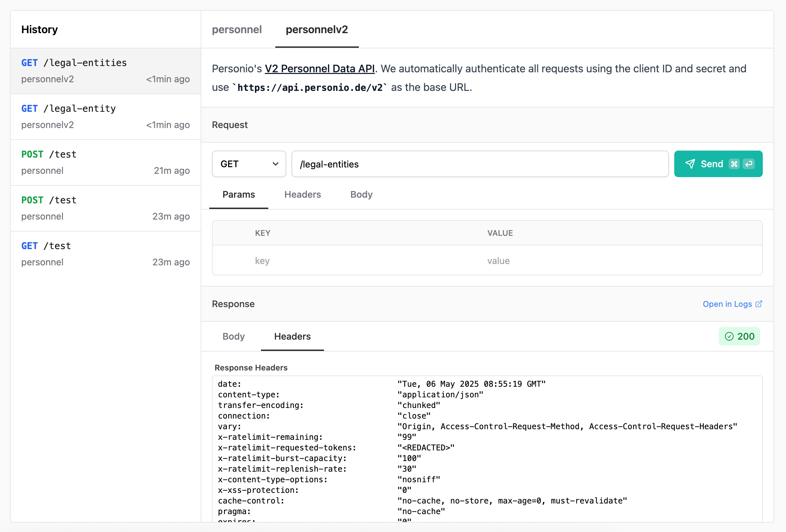This screenshot has width=786, height=532.
Task: Open the request Params tab
Action: (x=239, y=194)
